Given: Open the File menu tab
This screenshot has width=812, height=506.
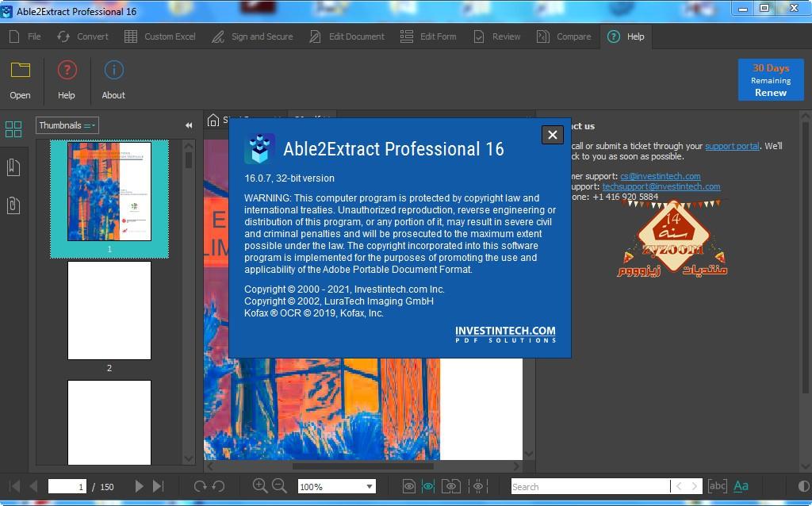Looking at the screenshot, I should (25, 36).
